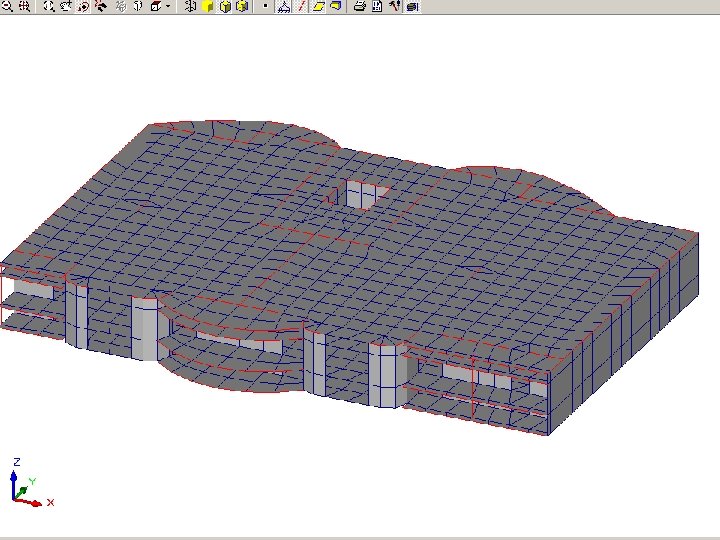
Task: Click the red-topped view cube icon
Action: coord(156,6)
